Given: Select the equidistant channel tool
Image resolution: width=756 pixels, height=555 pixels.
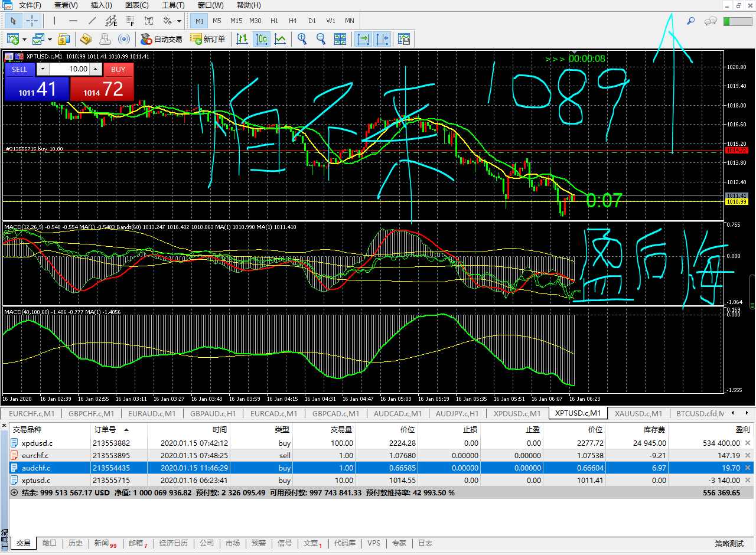Looking at the screenshot, I should (111, 21).
